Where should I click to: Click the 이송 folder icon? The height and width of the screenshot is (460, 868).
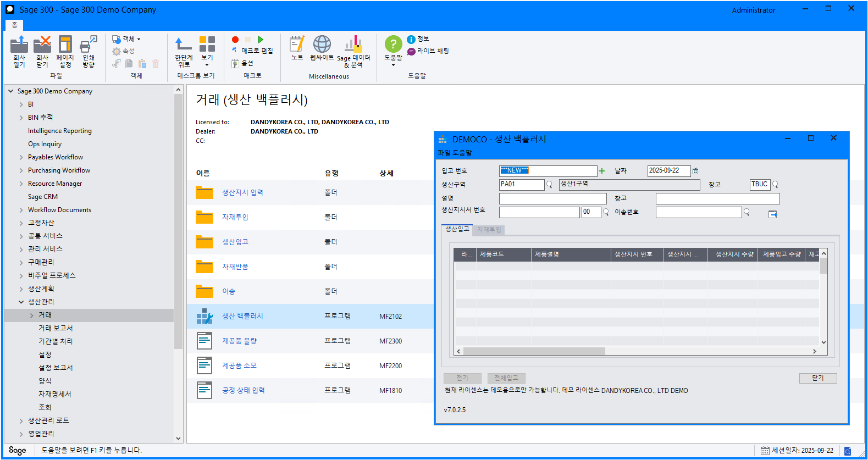[204, 291]
